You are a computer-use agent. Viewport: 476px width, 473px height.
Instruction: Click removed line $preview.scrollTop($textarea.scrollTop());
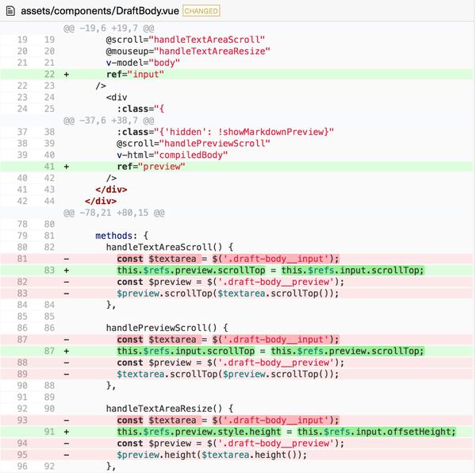coord(236,294)
